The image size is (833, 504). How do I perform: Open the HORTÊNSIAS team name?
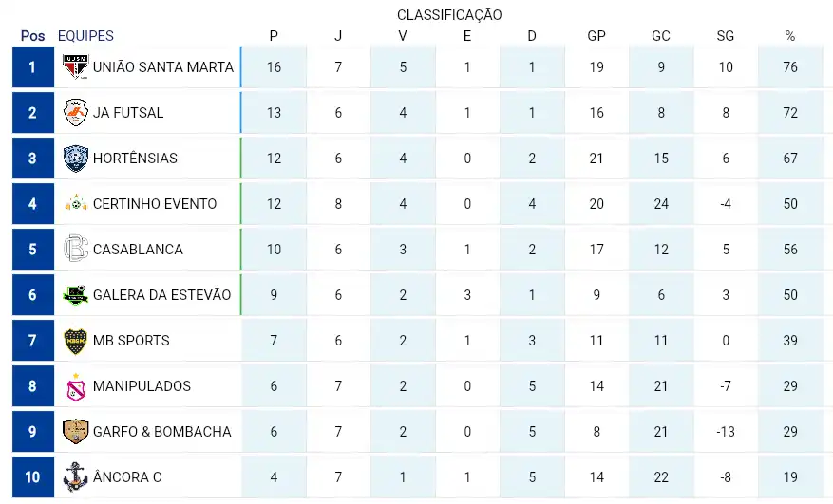[x=135, y=159]
